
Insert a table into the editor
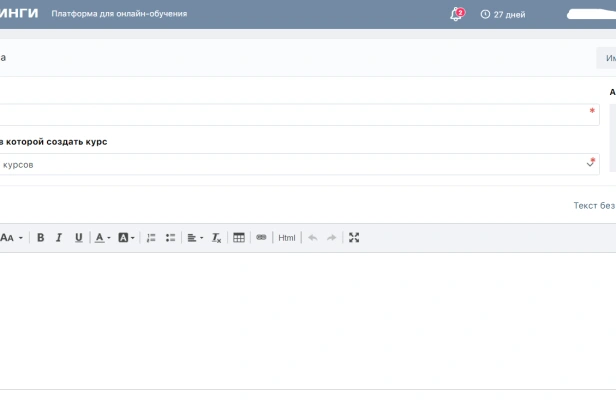point(239,238)
